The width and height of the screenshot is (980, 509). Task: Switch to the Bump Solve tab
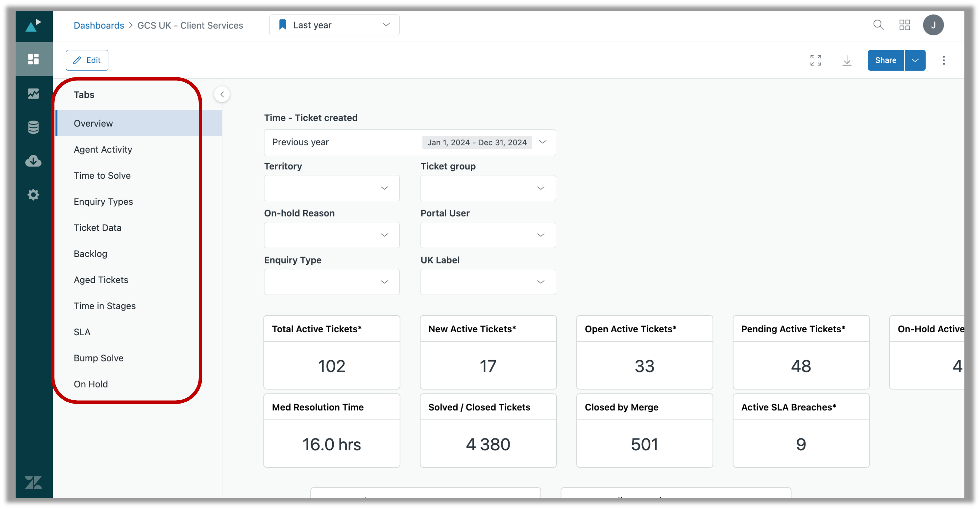(x=139, y=358)
